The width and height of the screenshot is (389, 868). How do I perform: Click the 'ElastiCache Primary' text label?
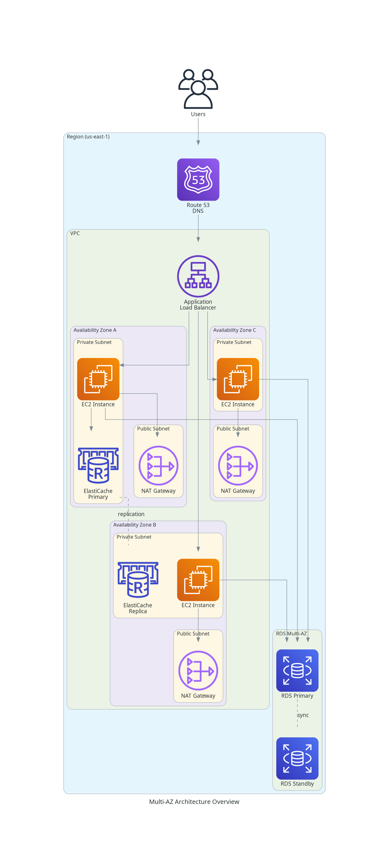tap(98, 494)
